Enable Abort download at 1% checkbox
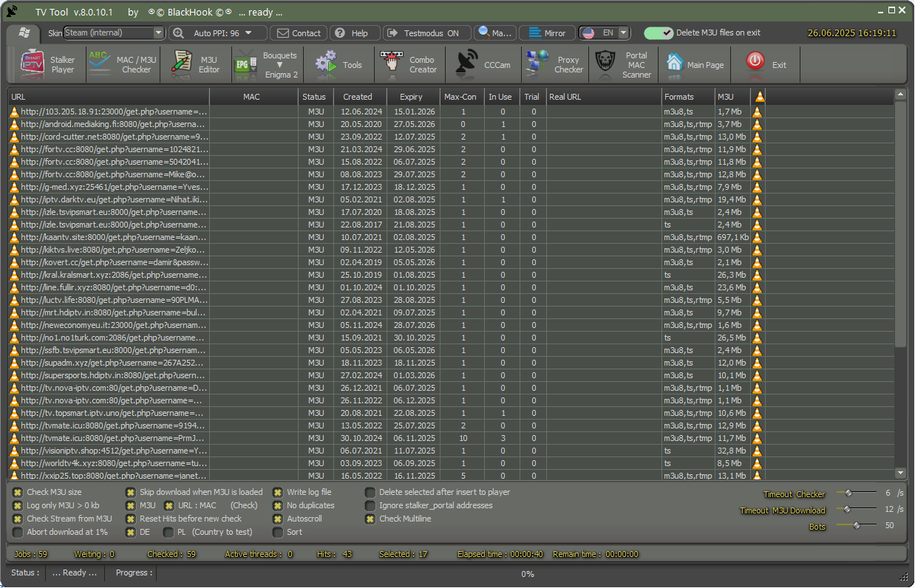Image resolution: width=915 pixels, height=588 pixels. click(x=18, y=533)
